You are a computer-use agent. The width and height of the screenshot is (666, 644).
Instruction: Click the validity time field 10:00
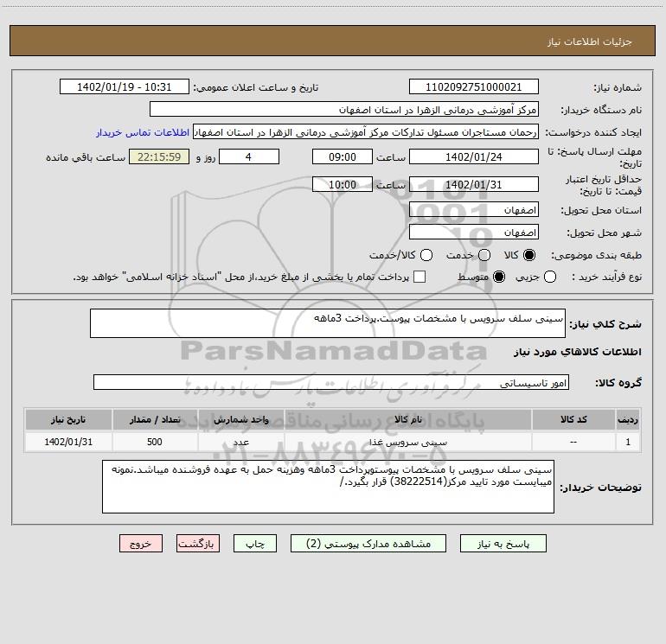click(343, 184)
